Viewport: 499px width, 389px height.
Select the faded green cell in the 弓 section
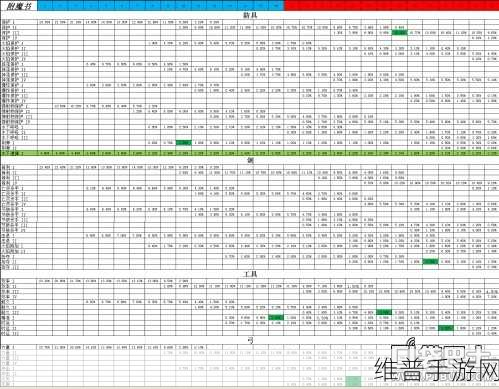tap(353, 380)
